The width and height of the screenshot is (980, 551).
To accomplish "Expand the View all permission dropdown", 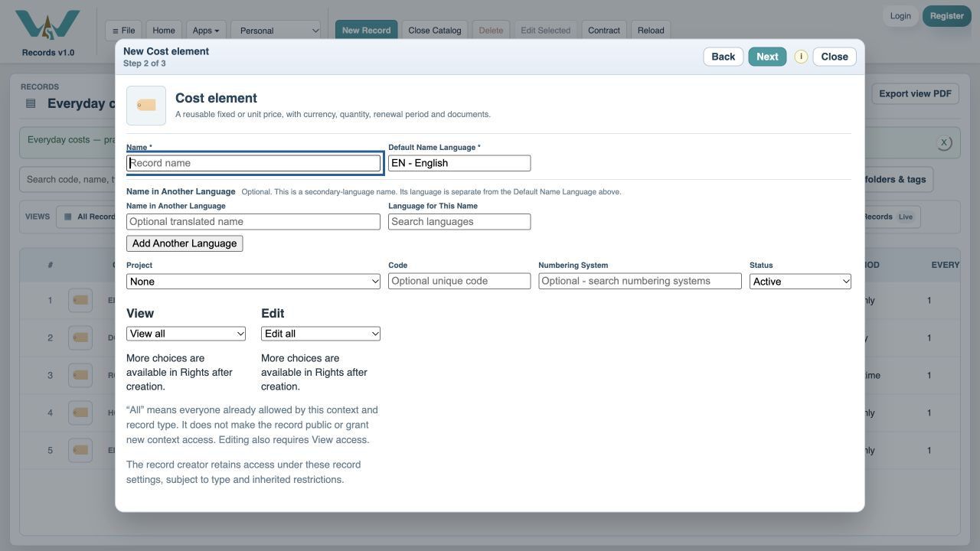I will click(186, 334).
